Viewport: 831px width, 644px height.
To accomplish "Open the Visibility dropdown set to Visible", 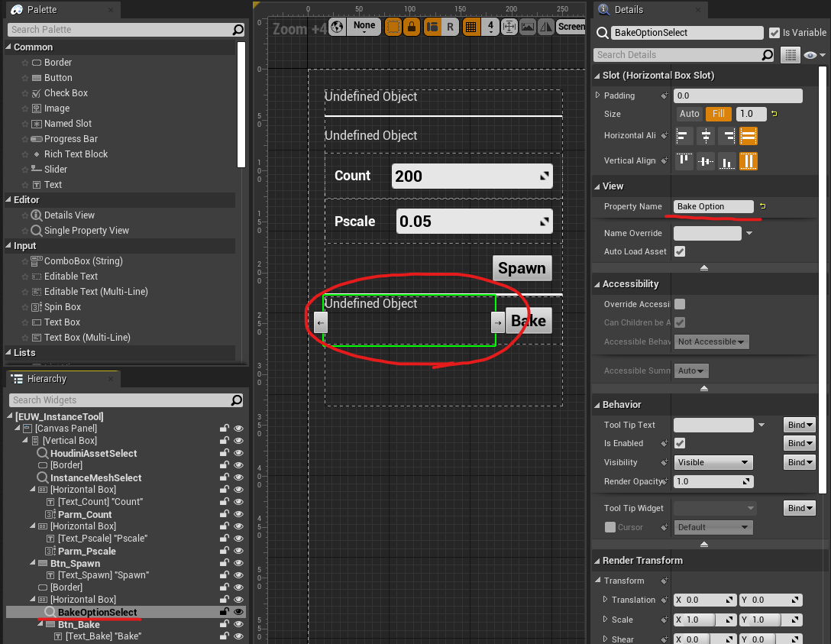I will [x=713, y=462].
